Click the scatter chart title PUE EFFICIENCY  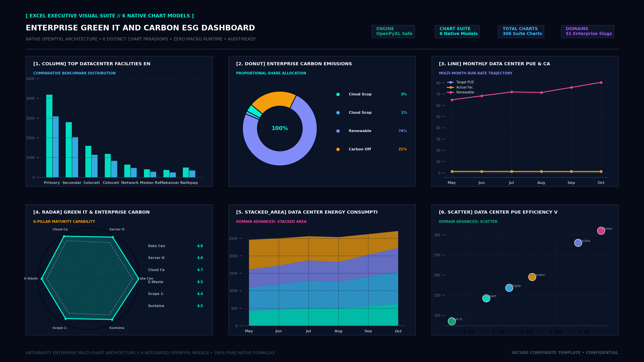[498, 212]
